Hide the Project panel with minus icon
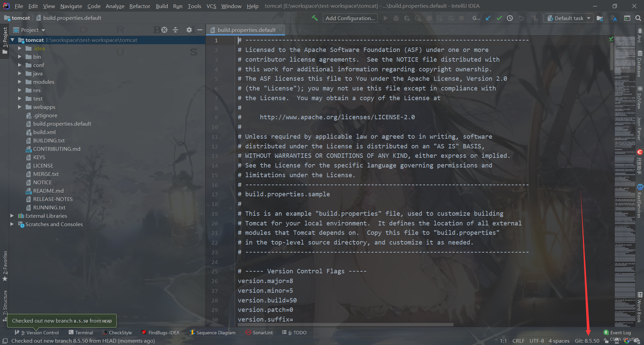 [200, 30]
